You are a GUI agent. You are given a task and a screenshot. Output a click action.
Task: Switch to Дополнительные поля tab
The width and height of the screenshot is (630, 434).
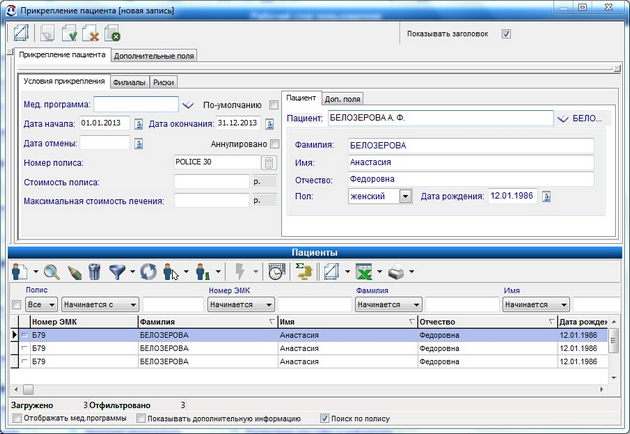point(154,56)
